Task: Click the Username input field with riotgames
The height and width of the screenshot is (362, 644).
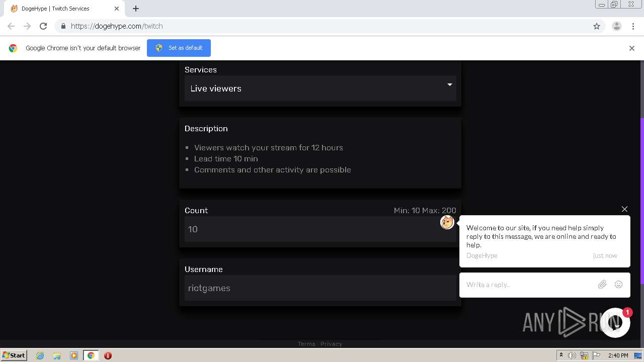Action: pyautogui.click(x=320, y=288)
